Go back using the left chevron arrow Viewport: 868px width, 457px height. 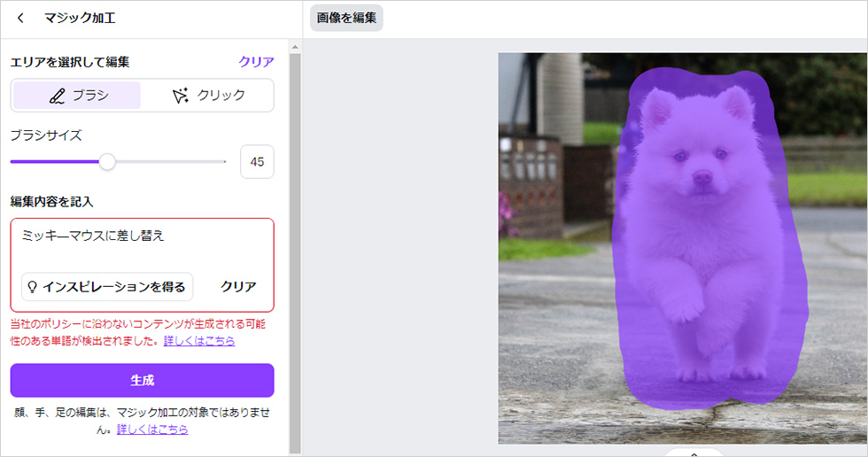(x=20, y=19)
